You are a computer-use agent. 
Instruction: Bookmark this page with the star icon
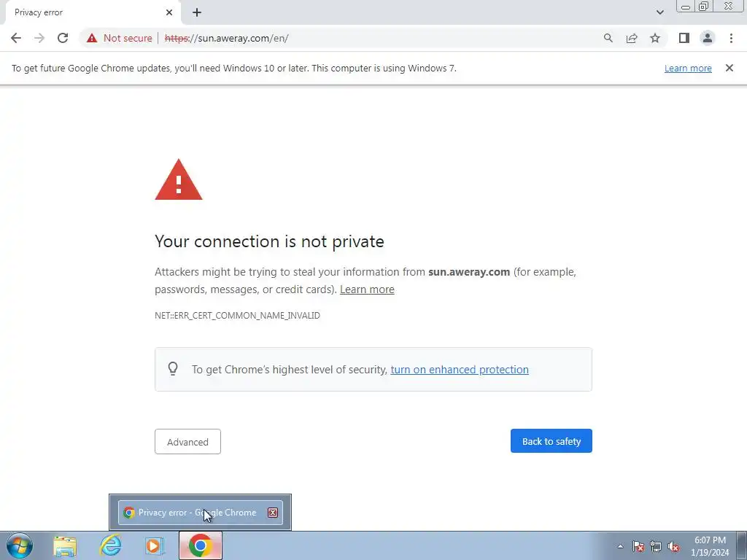click(655, 38)
